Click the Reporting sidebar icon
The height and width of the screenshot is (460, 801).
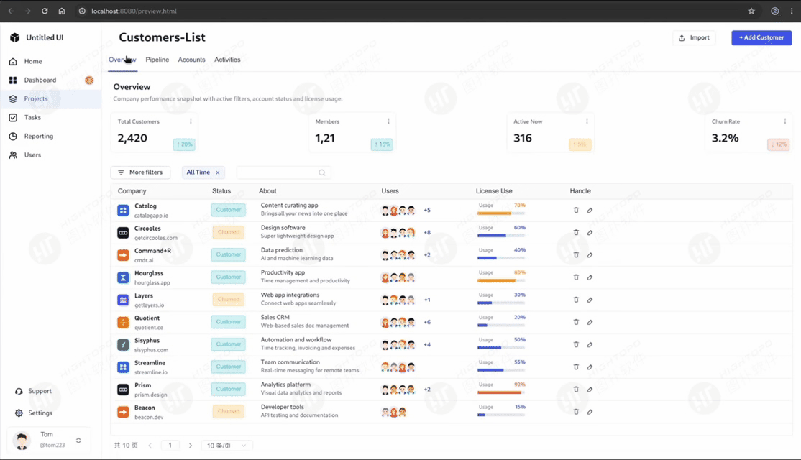(13, 136)
